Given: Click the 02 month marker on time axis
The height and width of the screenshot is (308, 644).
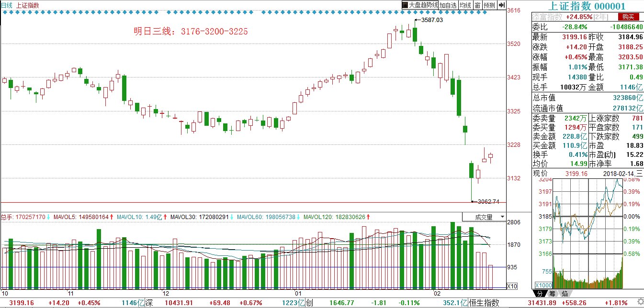Looking at the screenshot, I should 437,293.
